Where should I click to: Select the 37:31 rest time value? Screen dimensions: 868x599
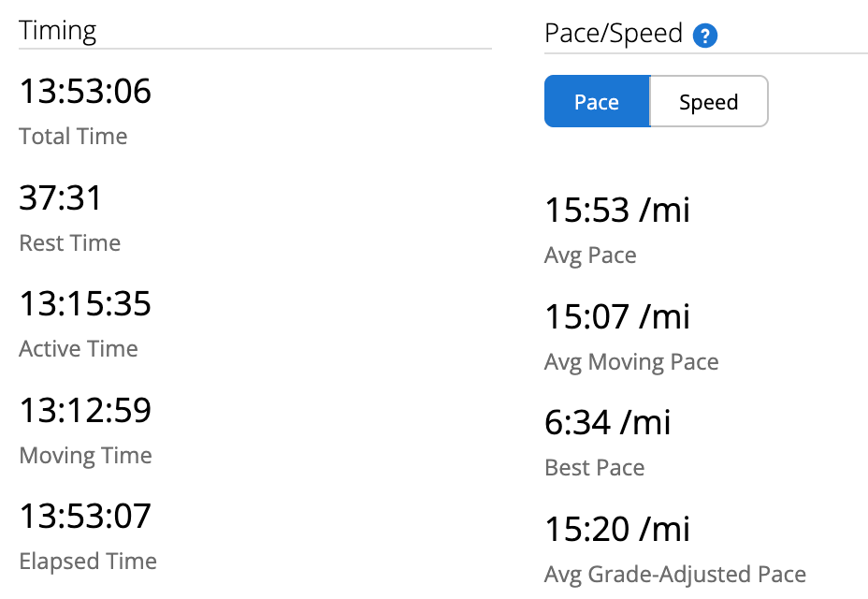(61, 198)
